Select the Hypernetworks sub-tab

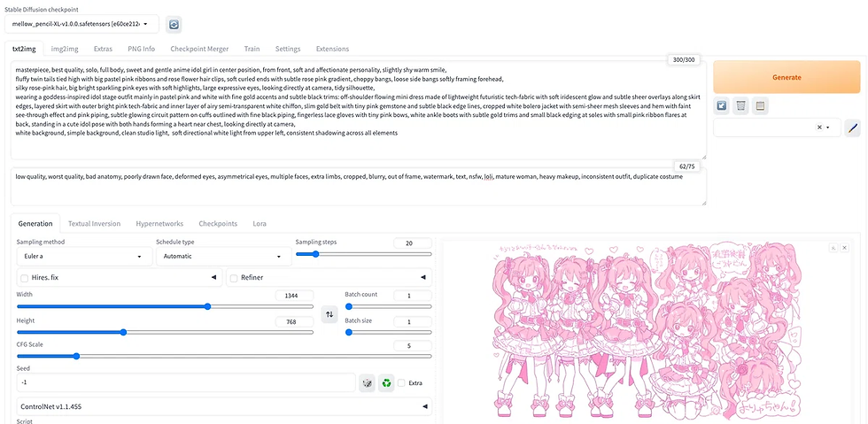(x=159, y=224)
